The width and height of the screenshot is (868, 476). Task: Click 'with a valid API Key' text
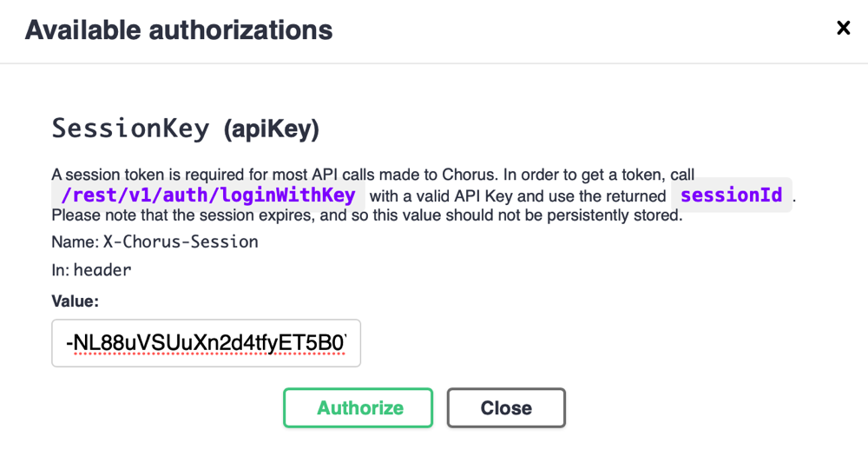(x=443, y=196)
